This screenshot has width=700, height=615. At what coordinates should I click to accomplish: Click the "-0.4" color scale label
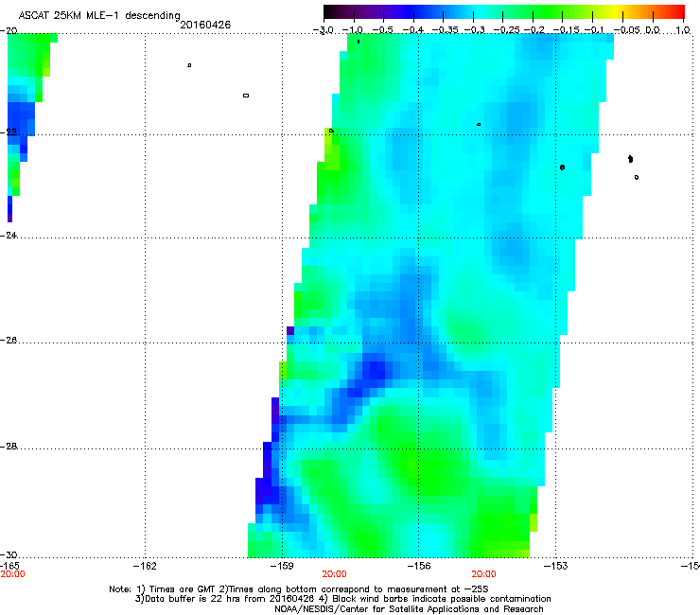tap(413, 30)
